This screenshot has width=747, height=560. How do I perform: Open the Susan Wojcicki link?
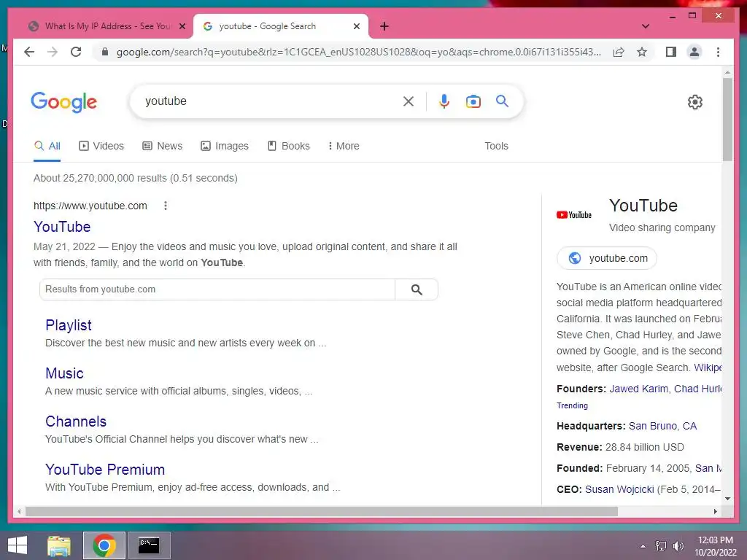pyautogui.click(x=619, y=489)
